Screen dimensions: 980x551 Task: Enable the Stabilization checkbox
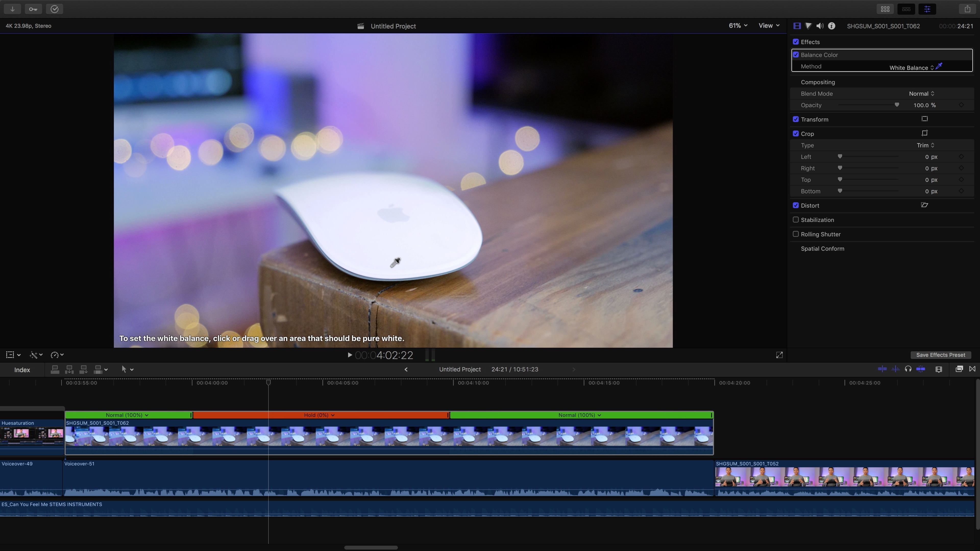pyautogui.click(x=795, y=220)
